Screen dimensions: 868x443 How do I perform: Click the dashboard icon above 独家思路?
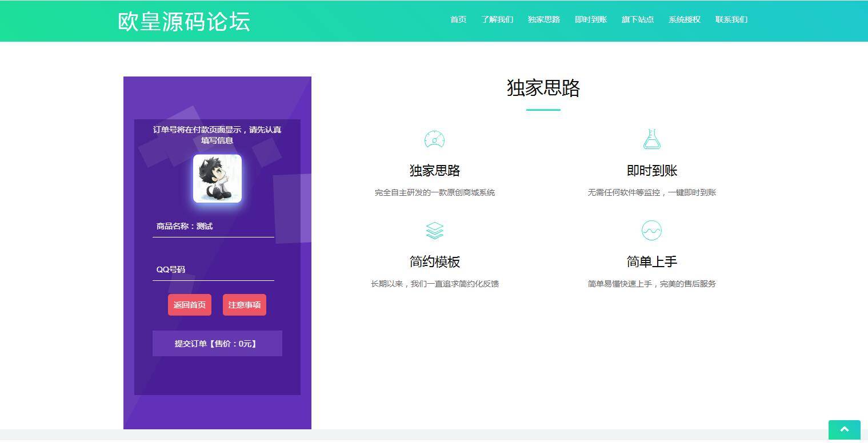(434, 139)
